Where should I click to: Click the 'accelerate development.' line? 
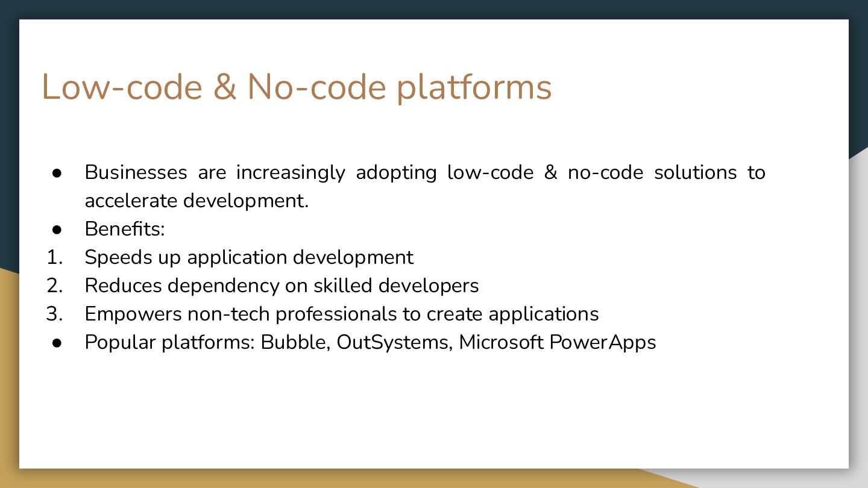(197, 201)
